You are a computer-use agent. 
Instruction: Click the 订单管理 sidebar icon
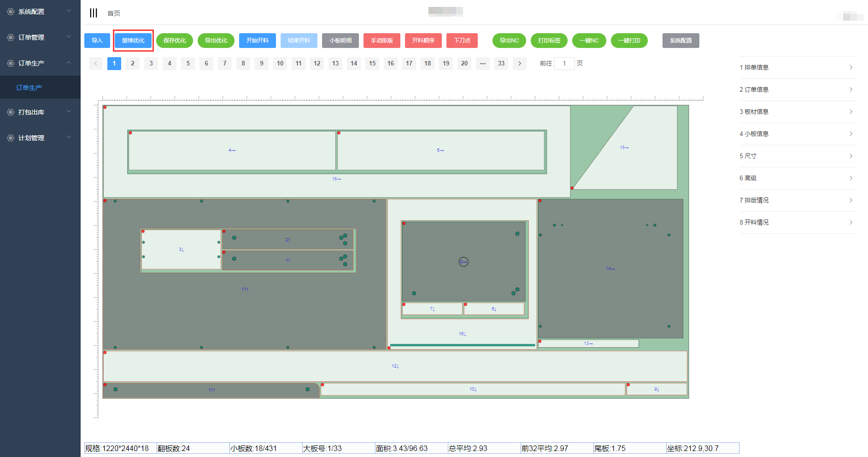click(11, 37)
